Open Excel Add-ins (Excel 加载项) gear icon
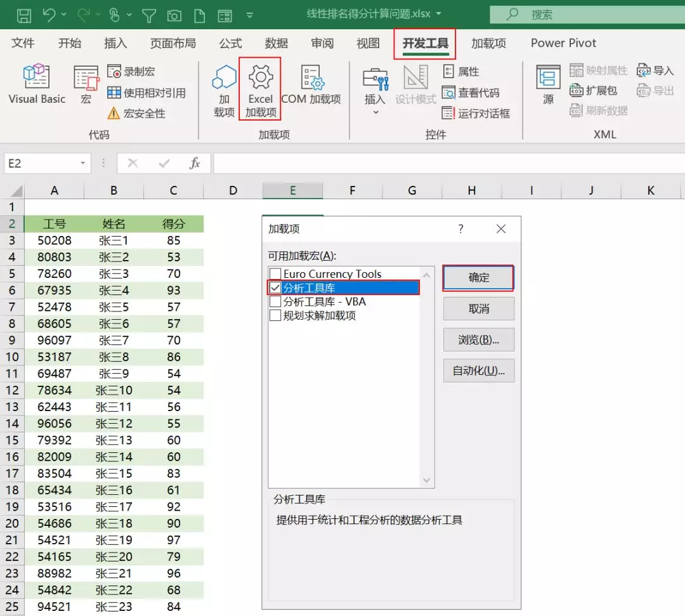The image size is (685, 616). [x=261, y=77]
